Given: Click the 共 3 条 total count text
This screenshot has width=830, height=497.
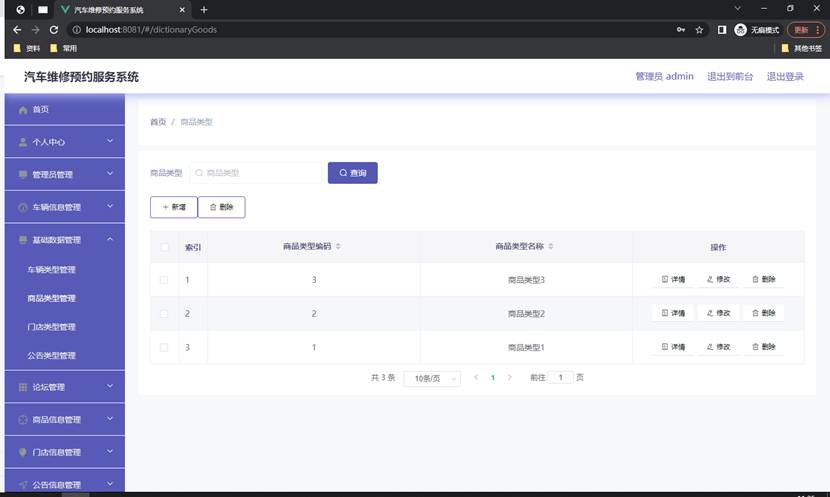Looking at the screenshot, I should click(x=383, y=377).
